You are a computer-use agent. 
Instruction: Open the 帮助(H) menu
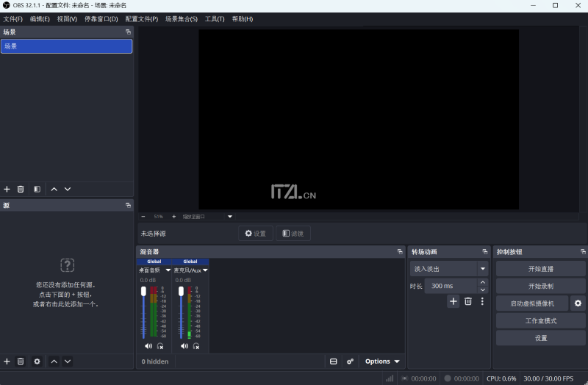[x=243, y=19]
